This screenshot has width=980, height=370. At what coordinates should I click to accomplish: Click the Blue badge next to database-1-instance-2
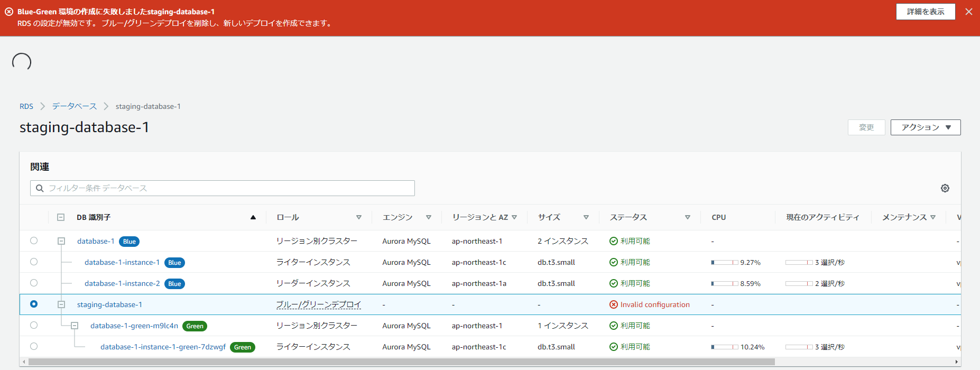pyautogui.click(x=174, y=284)
